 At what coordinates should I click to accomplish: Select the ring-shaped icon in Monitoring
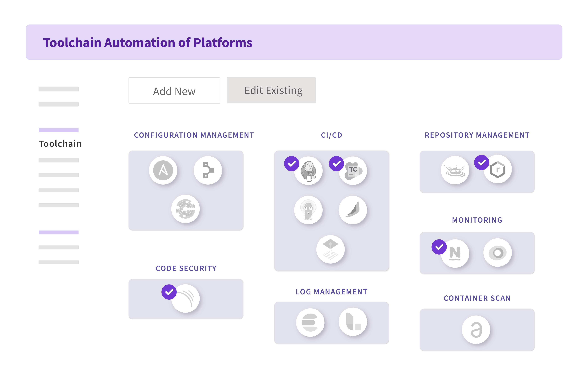pyautogui.click(x=498, y=253)
